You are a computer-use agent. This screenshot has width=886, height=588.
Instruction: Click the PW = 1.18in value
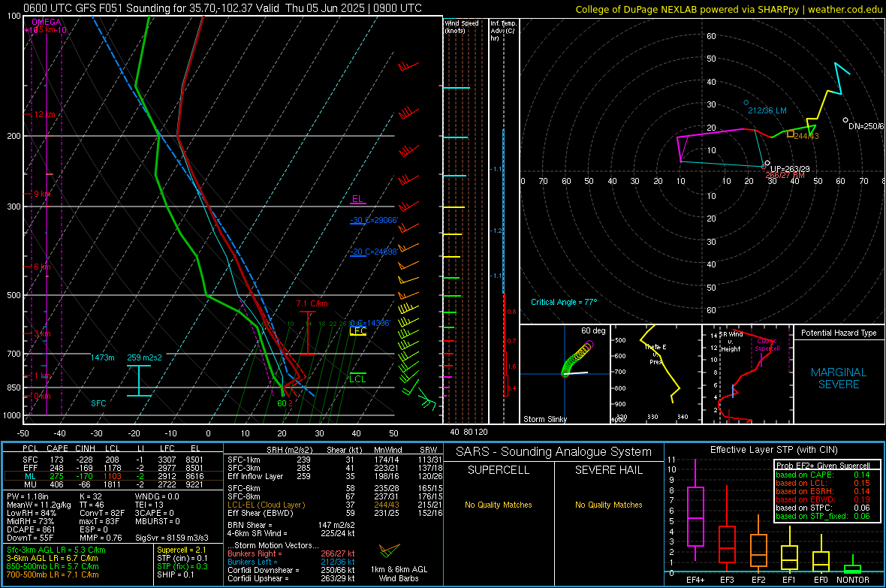pyautogui.click(x=28, y=496)
